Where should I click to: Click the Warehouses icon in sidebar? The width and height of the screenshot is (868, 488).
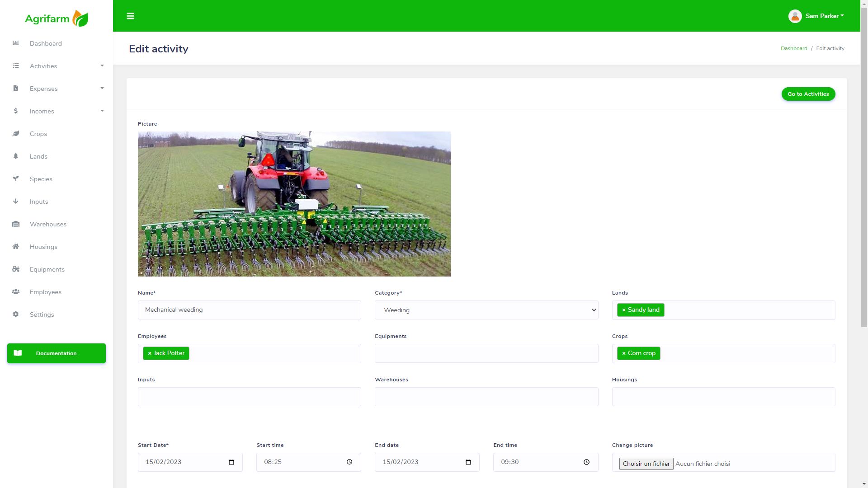(16, 224)
